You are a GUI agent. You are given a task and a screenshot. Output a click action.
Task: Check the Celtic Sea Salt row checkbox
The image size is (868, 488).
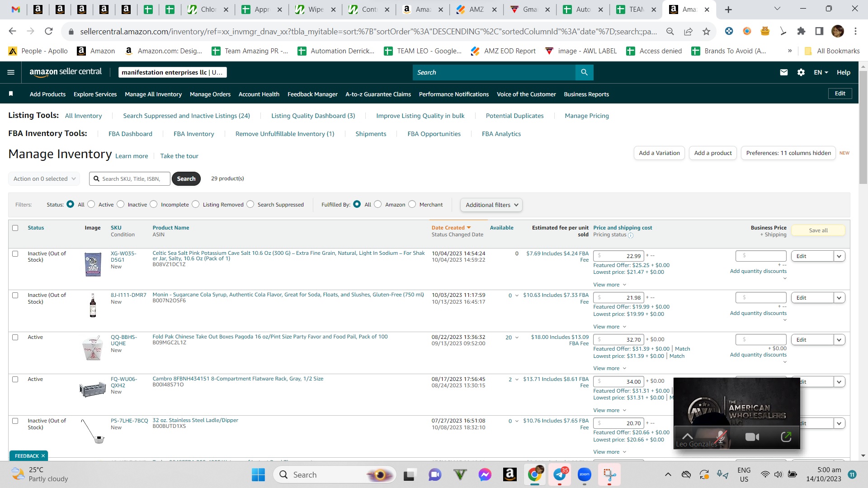[x=15, y=253]
